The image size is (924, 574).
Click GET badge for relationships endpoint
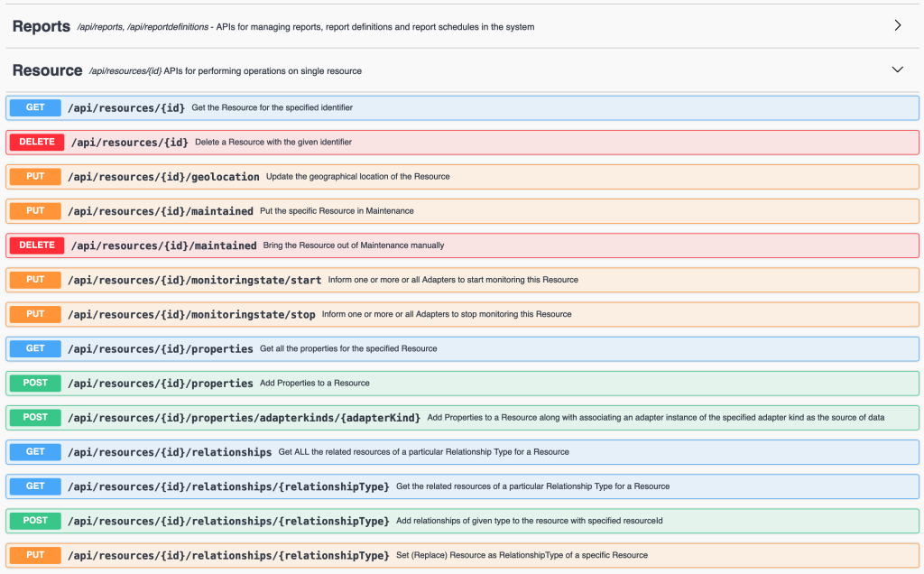pos(35,452)
